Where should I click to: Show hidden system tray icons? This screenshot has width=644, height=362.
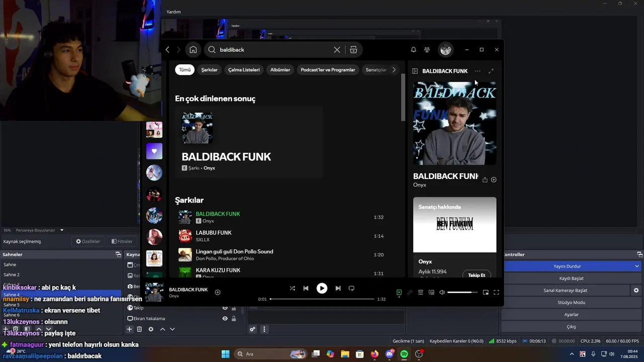point(572,354)
